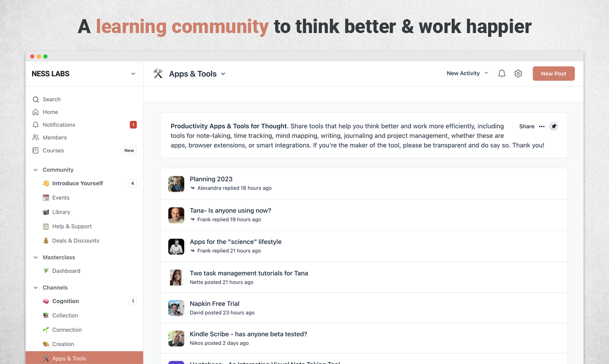This screenshot has height=364, width=609.
Task: Click the Dashboard icon under Masterclass
Action: click(x=46, y=271)
